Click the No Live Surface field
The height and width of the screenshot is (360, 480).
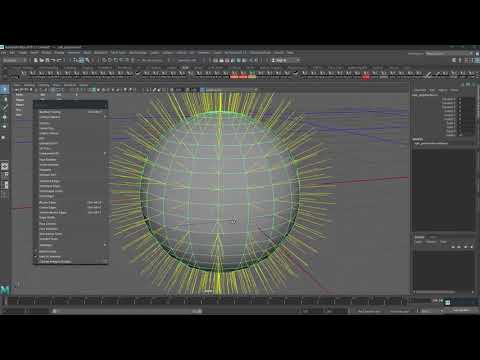[x=152, y=60]
